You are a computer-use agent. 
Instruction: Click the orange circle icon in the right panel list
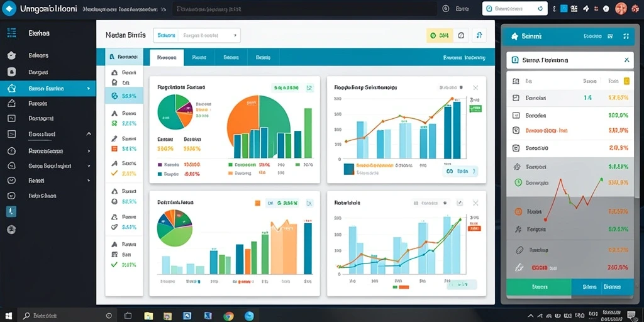[x=518, y=211]
